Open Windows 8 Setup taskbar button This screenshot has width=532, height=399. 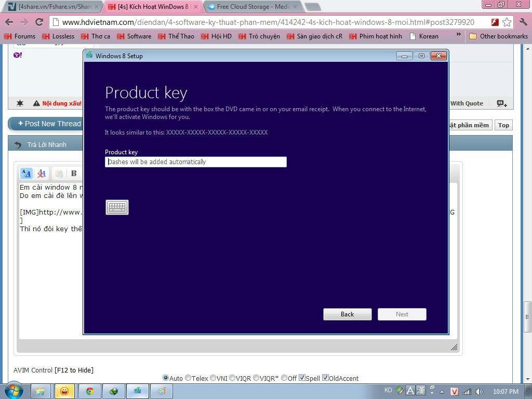[137, 392]
